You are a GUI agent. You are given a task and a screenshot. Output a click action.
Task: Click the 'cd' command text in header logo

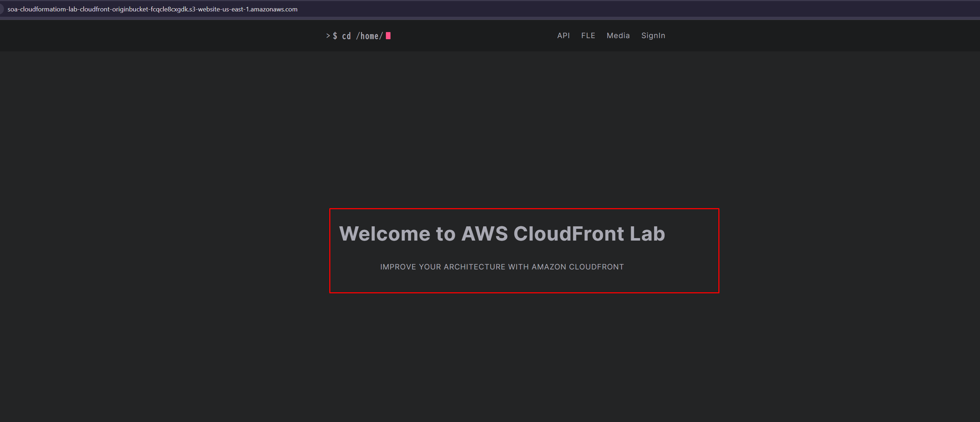coord(346,36)
